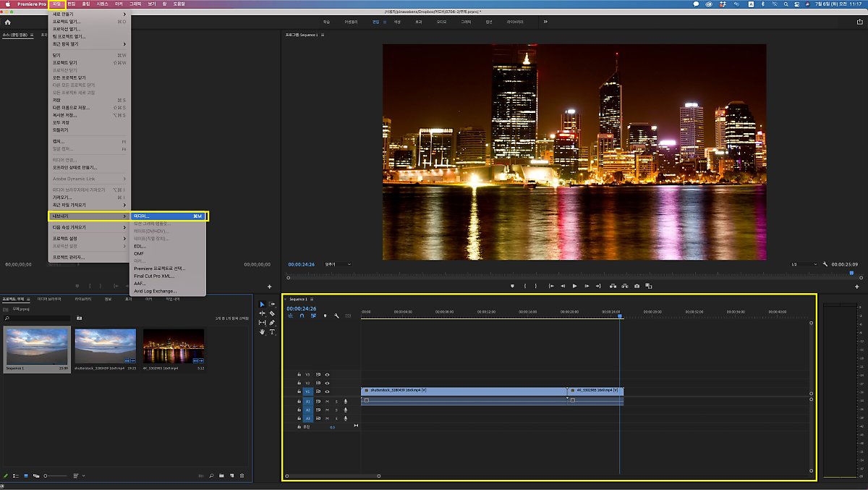868x490 pixels.
Task: Click Extract button in Program monitor
Action: tap(625, 286)
